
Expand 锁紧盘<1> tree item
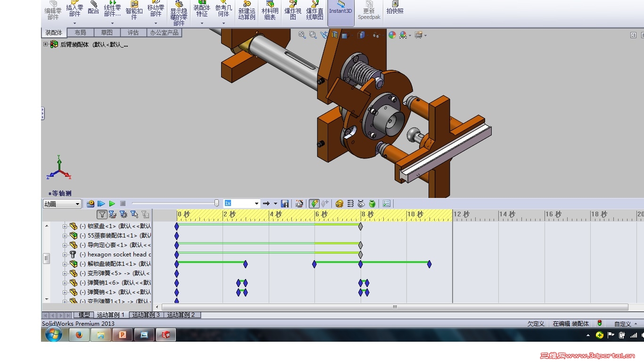tap(65, 226)
